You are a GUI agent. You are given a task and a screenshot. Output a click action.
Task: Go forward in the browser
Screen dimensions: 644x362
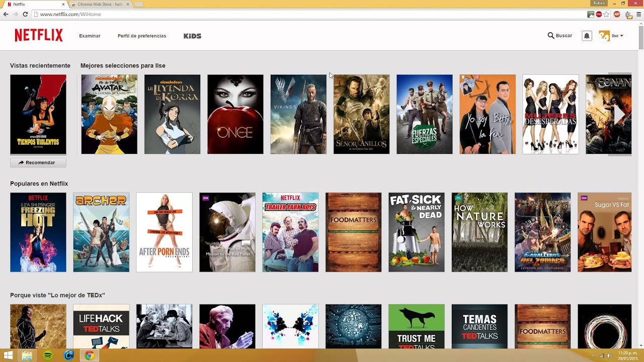[16, 14]
